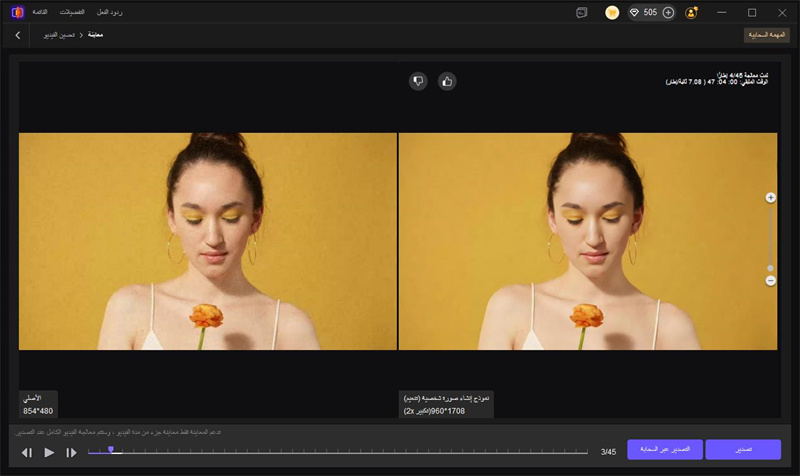Click the cloud export button التصدير عبر السحابة
The height and width of the screenshot is (476, 800).
tap(665, 450)
